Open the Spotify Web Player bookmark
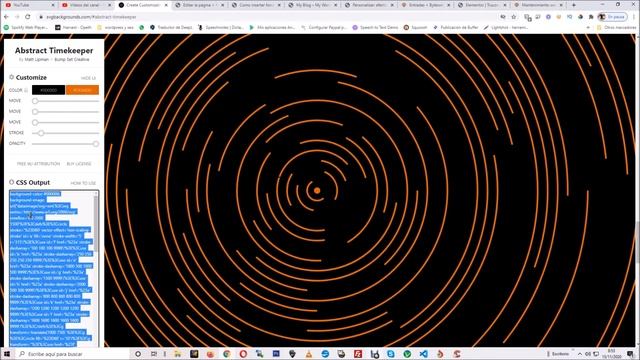This screenshot has width=640, height=360. click(x=26, y=27)
